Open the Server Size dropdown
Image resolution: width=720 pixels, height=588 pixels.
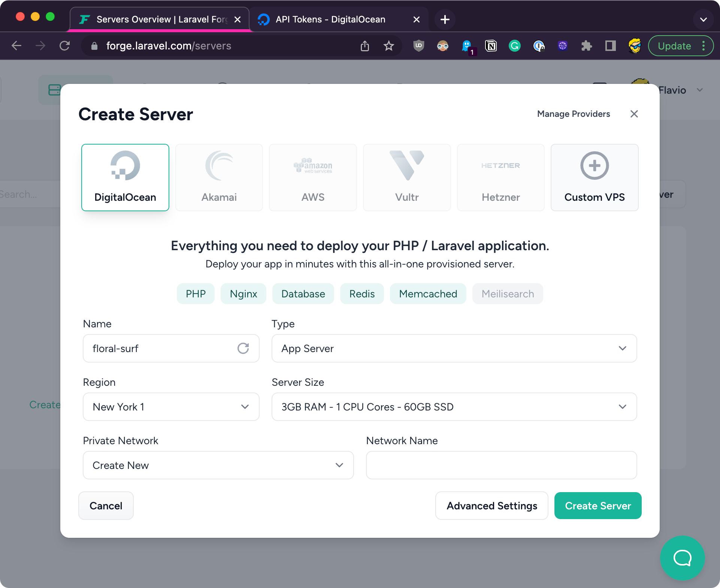454,407
